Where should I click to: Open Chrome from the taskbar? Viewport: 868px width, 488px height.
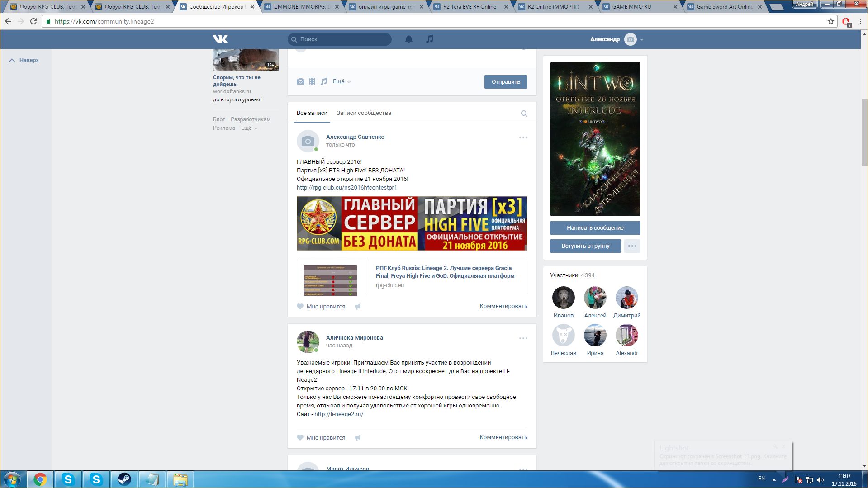[x=40, y=479]
